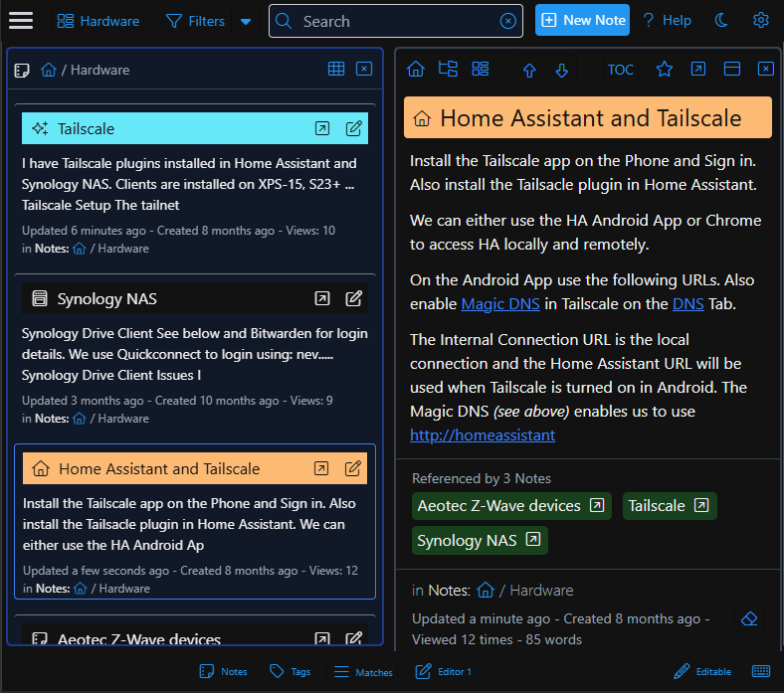Screen dimensions: 784x693
Task: Open the Tailscale referencing note chip
Action: 669,506
